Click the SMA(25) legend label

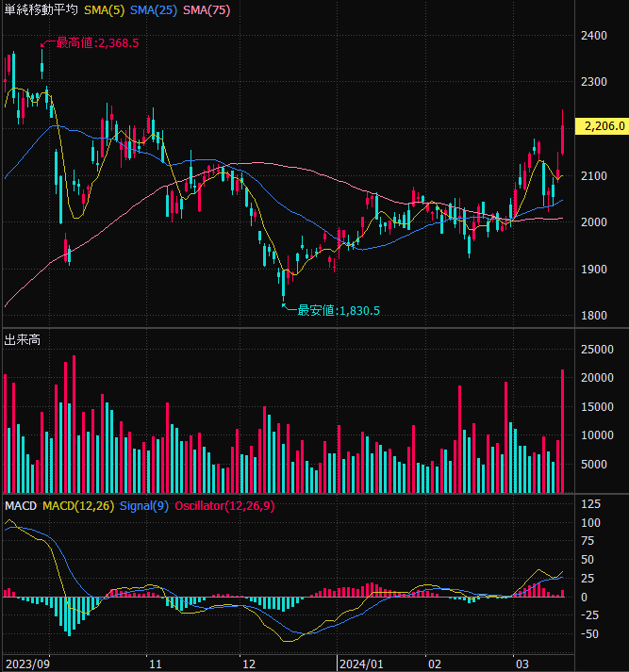click(154, 10)
